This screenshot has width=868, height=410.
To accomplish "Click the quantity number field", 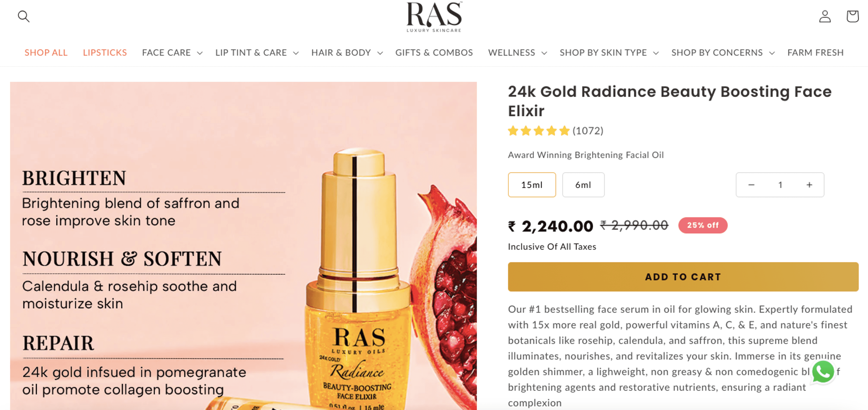I will [x=780, y=185].
